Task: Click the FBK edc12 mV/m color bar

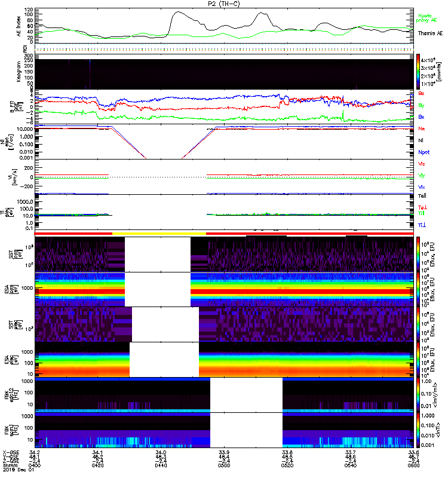Action: coord(418,395)
